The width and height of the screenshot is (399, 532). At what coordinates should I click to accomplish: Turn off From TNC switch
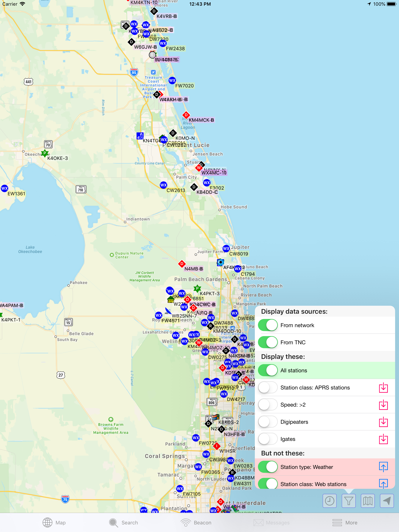coord(268,342)
